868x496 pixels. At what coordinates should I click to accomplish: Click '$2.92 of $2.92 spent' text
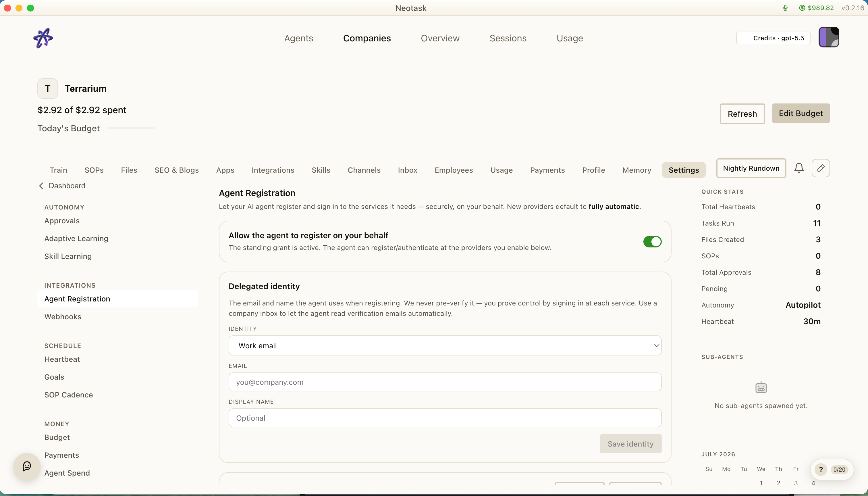[x=82, y=110]
